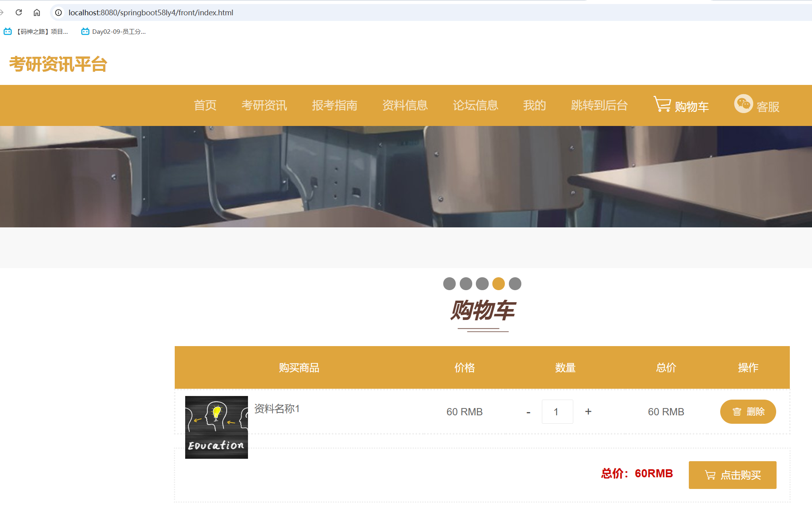Click trash icon on 删除 button
The height and width of the screenshot is (530, 812).
tap(737, 412)
